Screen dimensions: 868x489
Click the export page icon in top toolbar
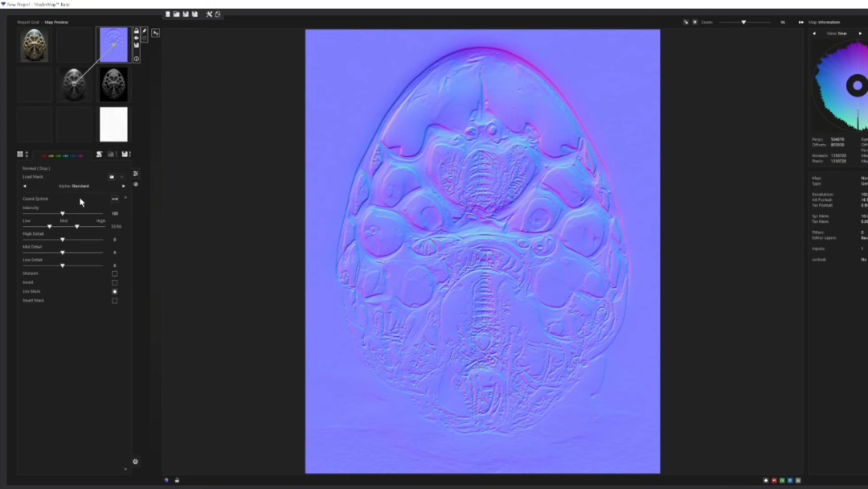tap(218, 14)
